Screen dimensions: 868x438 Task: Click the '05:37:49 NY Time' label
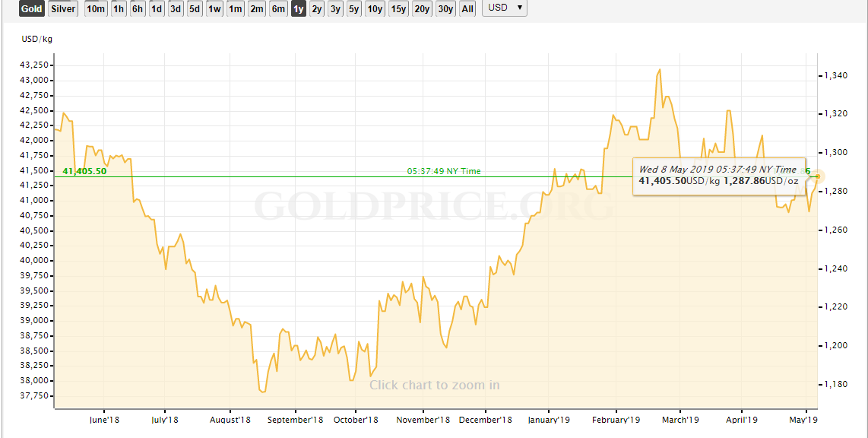pos(444,171)
